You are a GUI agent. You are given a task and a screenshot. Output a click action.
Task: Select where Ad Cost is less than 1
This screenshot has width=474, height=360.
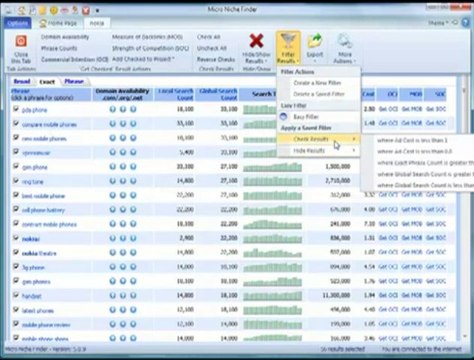pos(412,140)
